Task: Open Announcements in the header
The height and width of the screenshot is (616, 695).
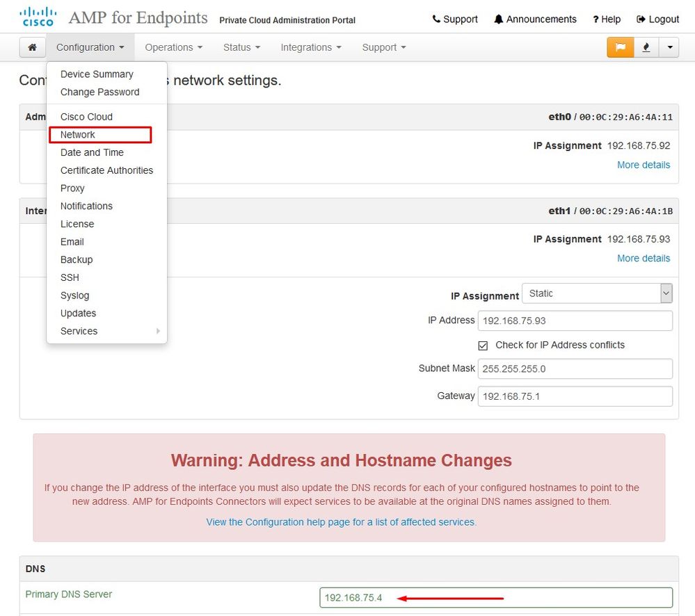Action: pyautogui.click(x=536, y=19)
